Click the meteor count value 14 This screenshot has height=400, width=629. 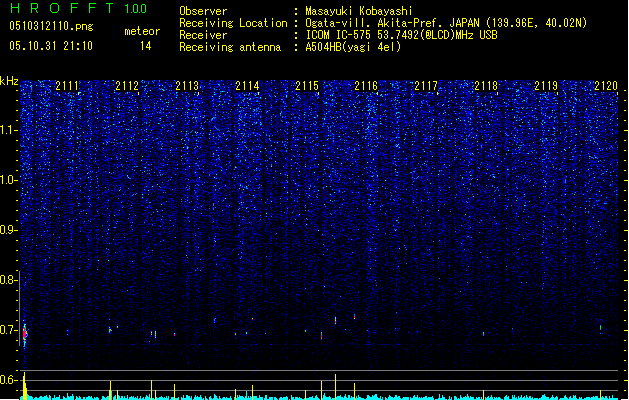pyautogui.click(x=146, y=46)
